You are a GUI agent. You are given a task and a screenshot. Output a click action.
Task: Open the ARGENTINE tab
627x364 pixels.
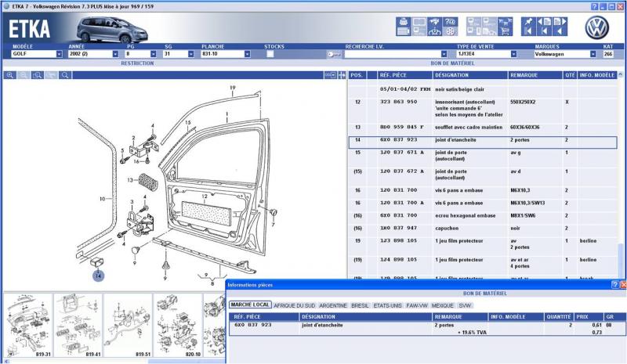(332, 305)
